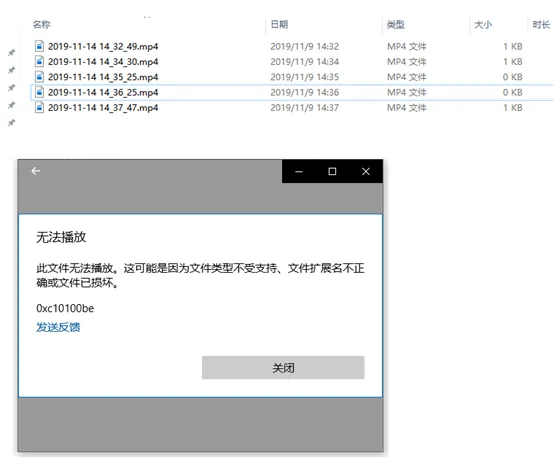
Task: Click the topmost pin icon in the sidebar
Action: tap(12, 53)
